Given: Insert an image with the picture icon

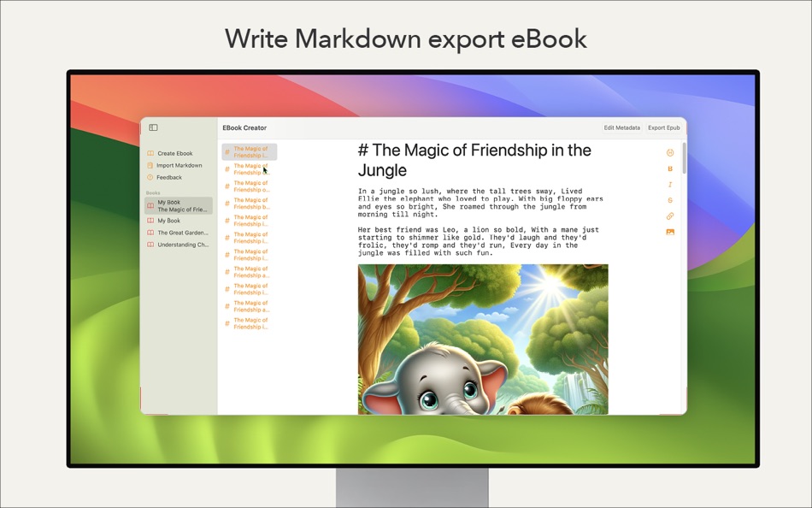Looking at the screenshot, I should click(x=669, y=231).
